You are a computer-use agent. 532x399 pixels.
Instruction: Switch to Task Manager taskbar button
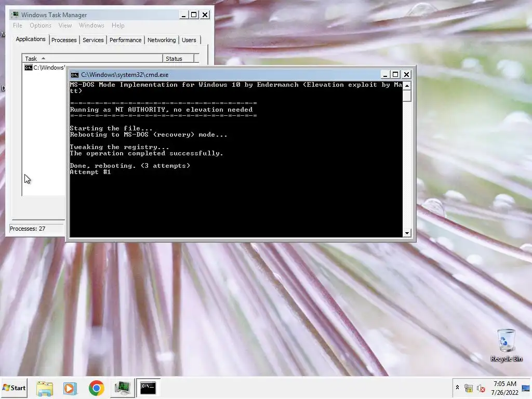[122, 388]
